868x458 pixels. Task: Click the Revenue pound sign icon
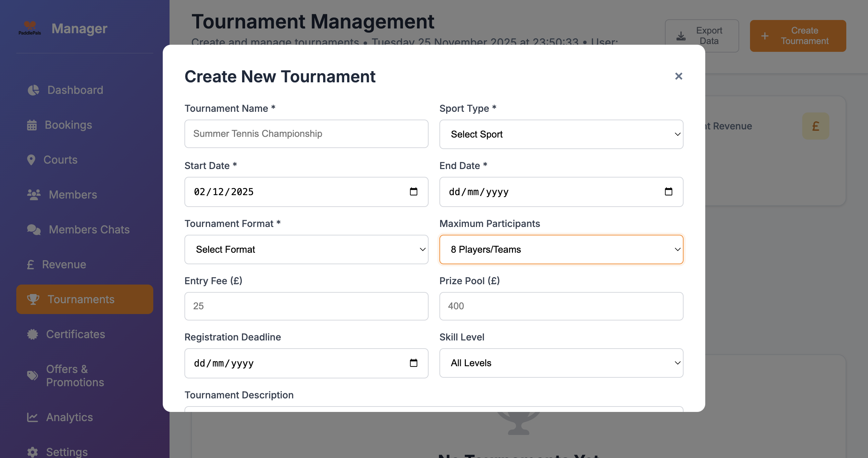[x=31, y=264]
